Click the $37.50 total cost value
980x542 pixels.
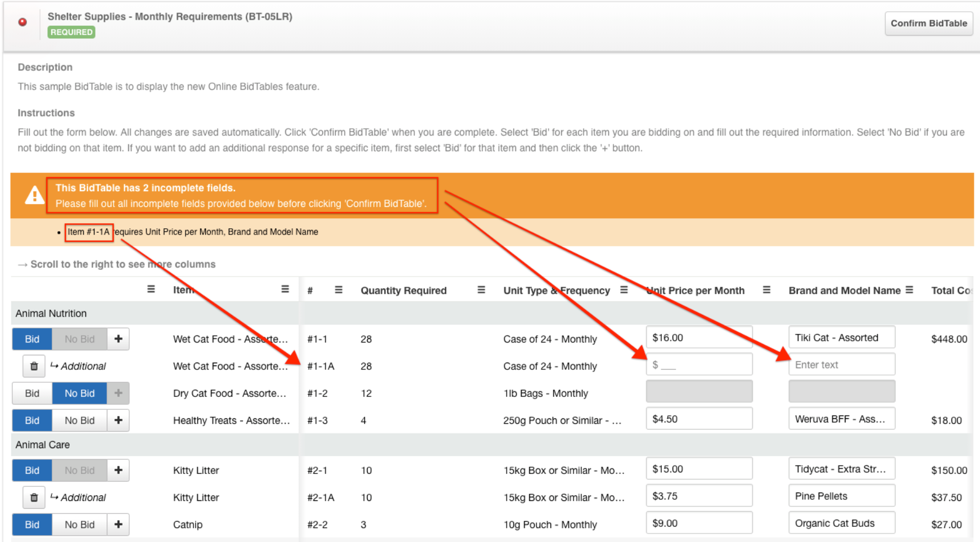tap(946, 498)
